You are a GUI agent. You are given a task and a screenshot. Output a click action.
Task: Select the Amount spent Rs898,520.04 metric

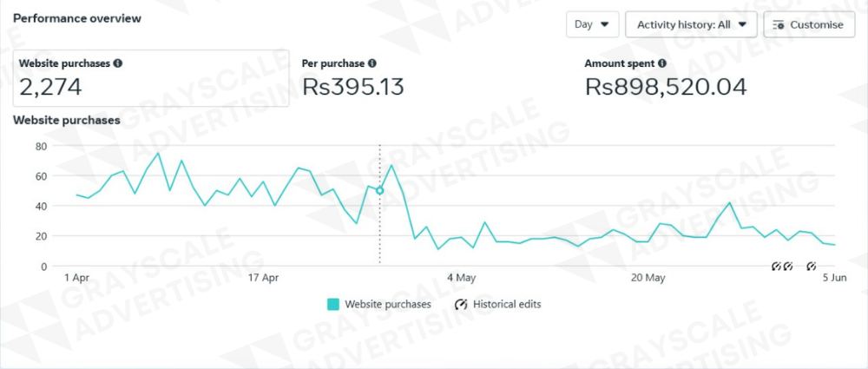point(666,78)
